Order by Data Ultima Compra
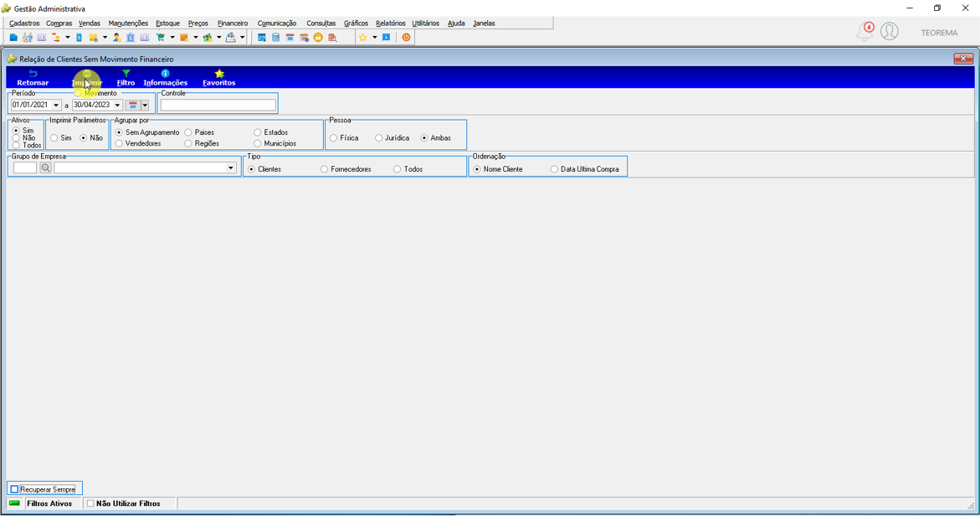This screenshot has height=516, width=980. (x=554, y=169)
